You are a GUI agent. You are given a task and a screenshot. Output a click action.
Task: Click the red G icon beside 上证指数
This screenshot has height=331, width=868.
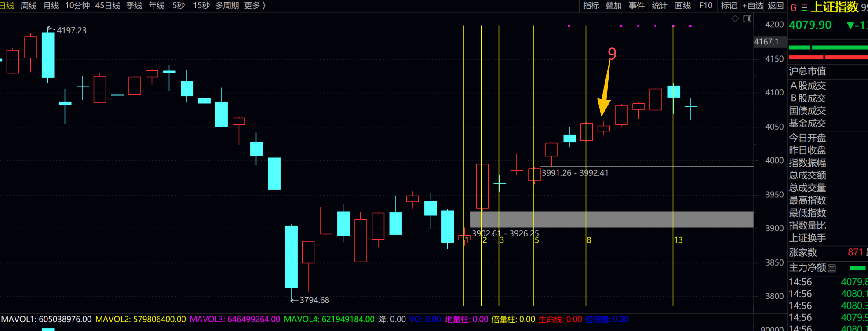793,7
